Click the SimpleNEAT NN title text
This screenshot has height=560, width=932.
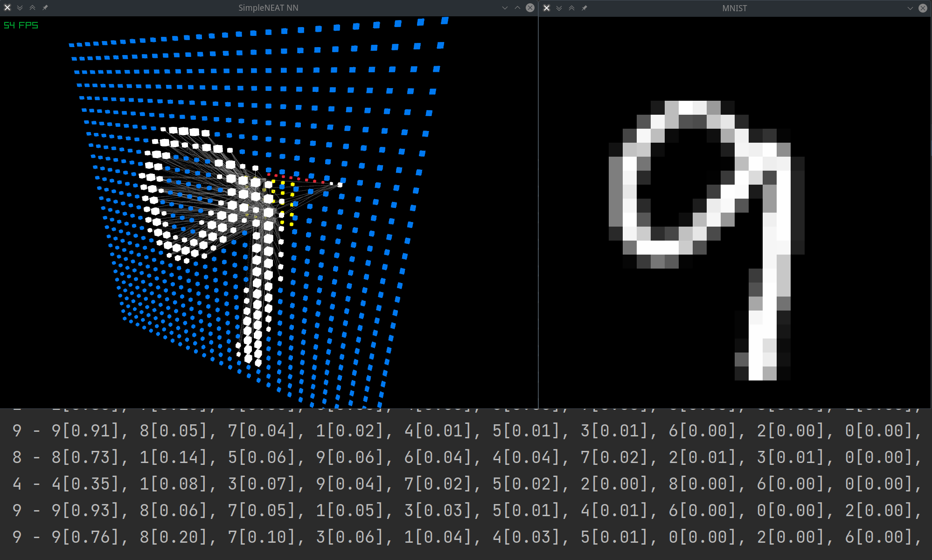(x=268, y=7)
